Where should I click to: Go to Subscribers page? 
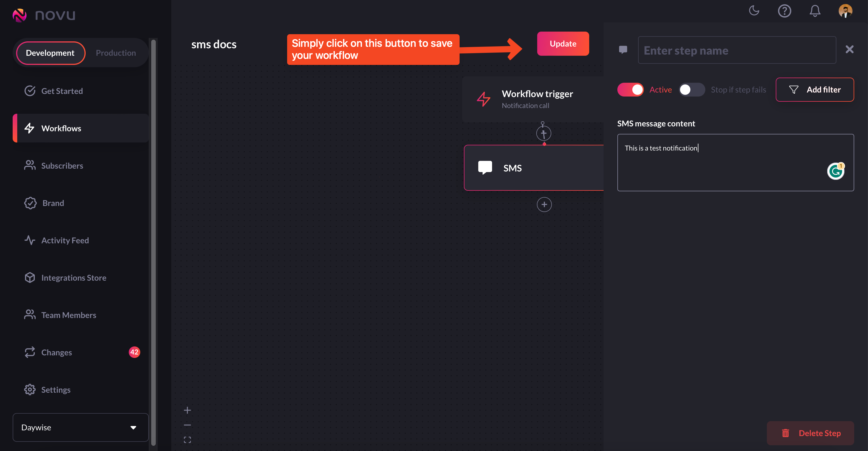click(x=62, y=165)
